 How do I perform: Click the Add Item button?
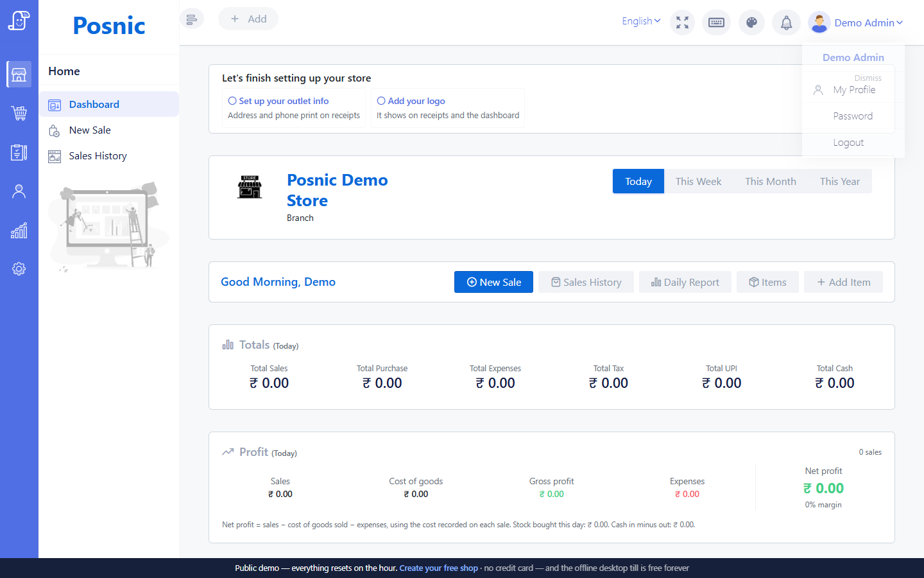point(843,282)
